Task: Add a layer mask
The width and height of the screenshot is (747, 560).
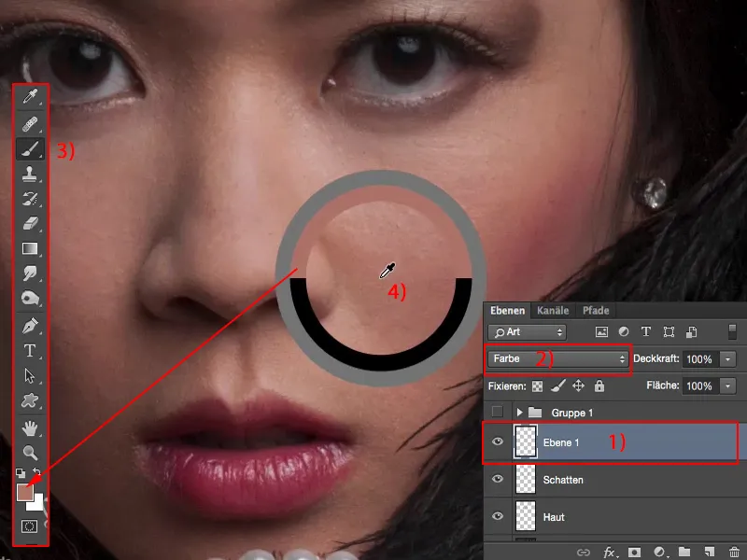Action: pyautogui.click(x=635, y=553)
